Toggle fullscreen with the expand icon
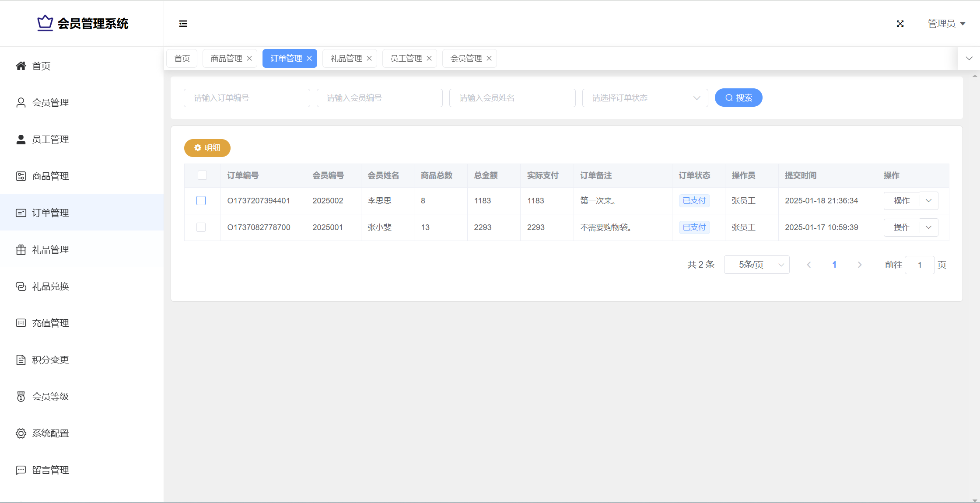Image resolution: width=980 pixels, height=503 pixels. 900,24
